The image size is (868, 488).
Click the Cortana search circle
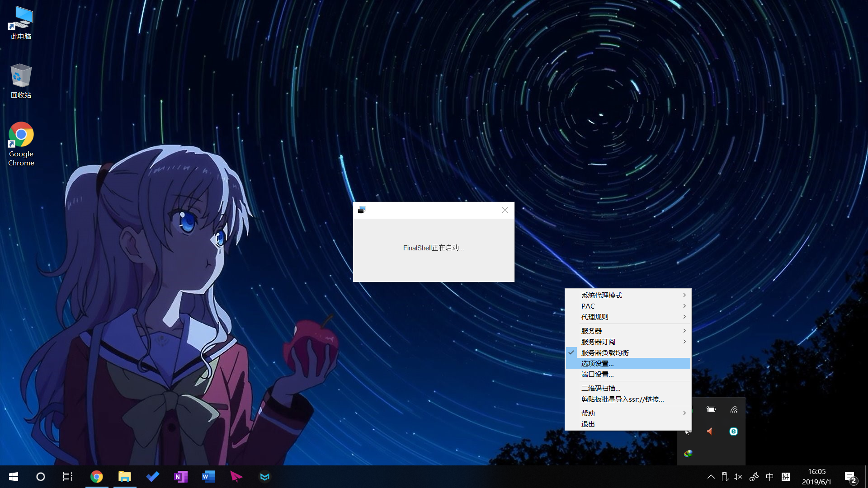[41, 477]
